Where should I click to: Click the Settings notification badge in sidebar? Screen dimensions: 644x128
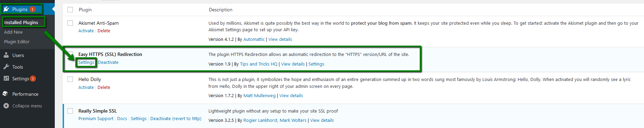(x=33, y=79)
